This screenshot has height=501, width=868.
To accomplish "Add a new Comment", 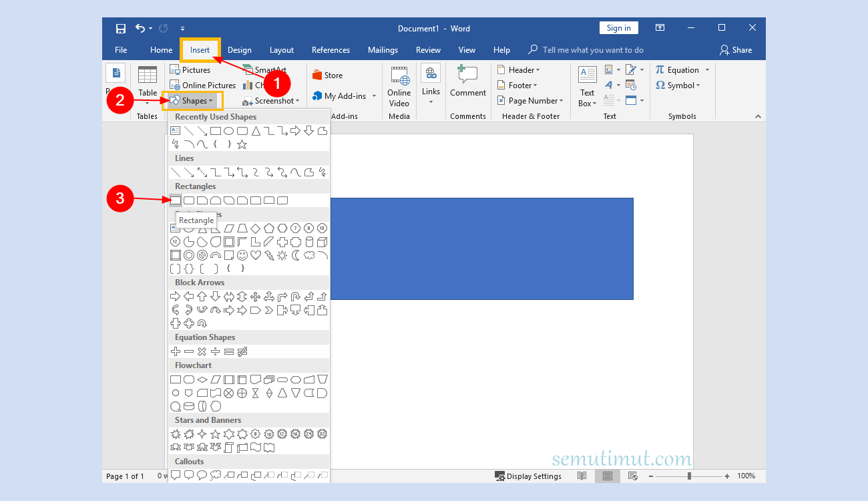I will (468, 81).
